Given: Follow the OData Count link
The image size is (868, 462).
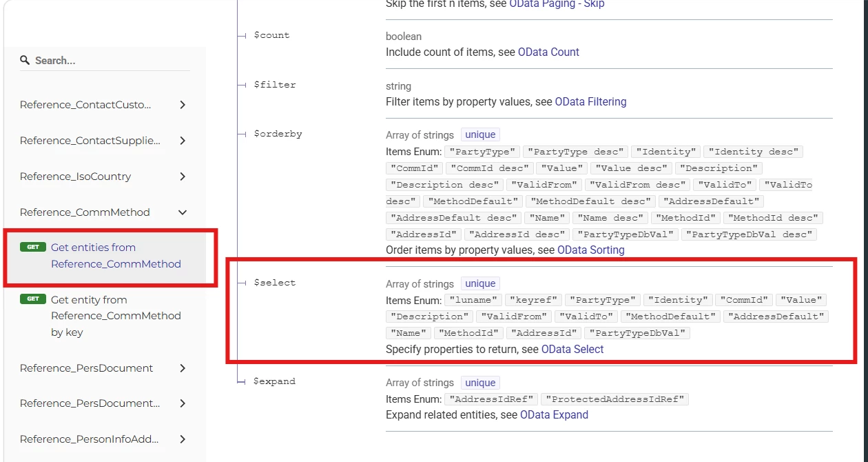Looking at the screenshot, I should tap(548, 52).
